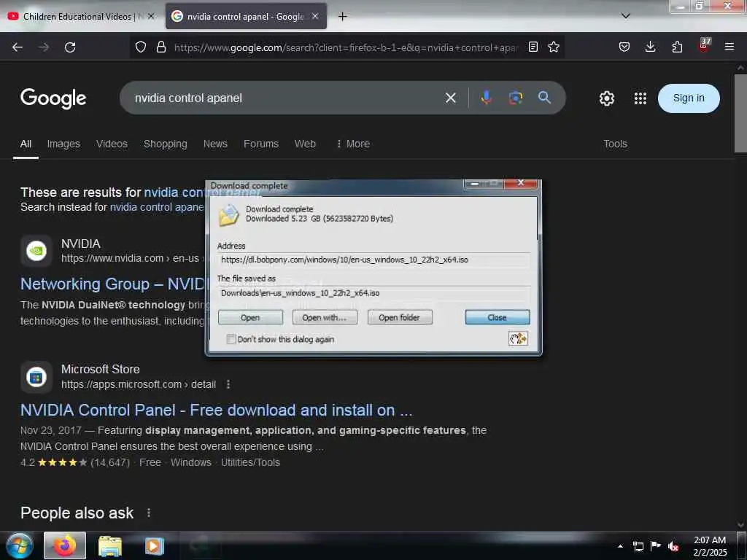747x560 pixels.
Task: Open the search Tools option
Action: pos(615,144)
